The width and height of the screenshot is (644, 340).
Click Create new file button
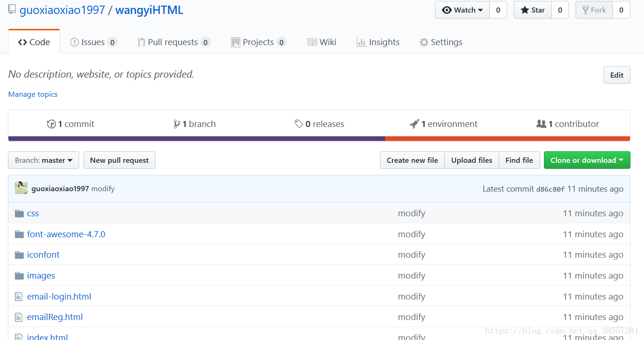coord(412,160)
